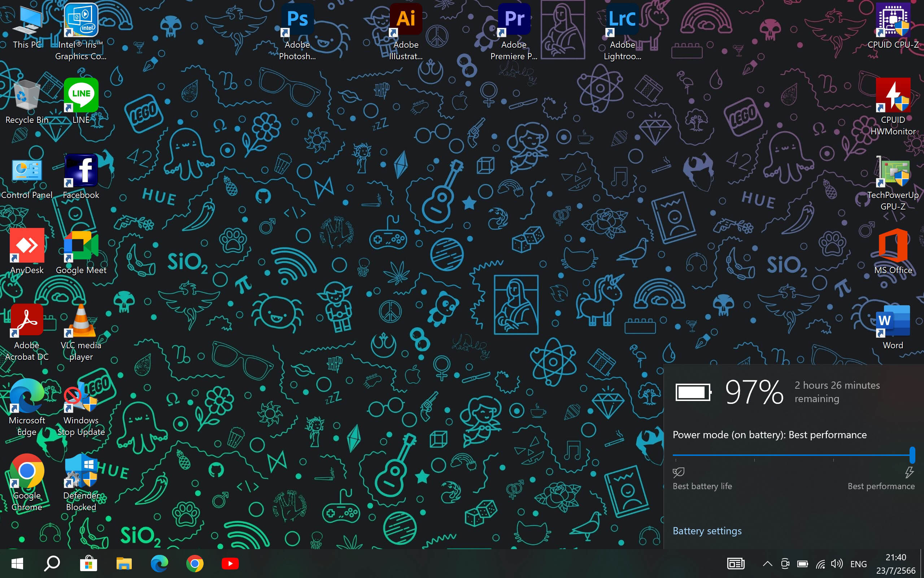Click the Meet Now tray icon
This screenshot has height=578, width=924.
tap(785, 564)
